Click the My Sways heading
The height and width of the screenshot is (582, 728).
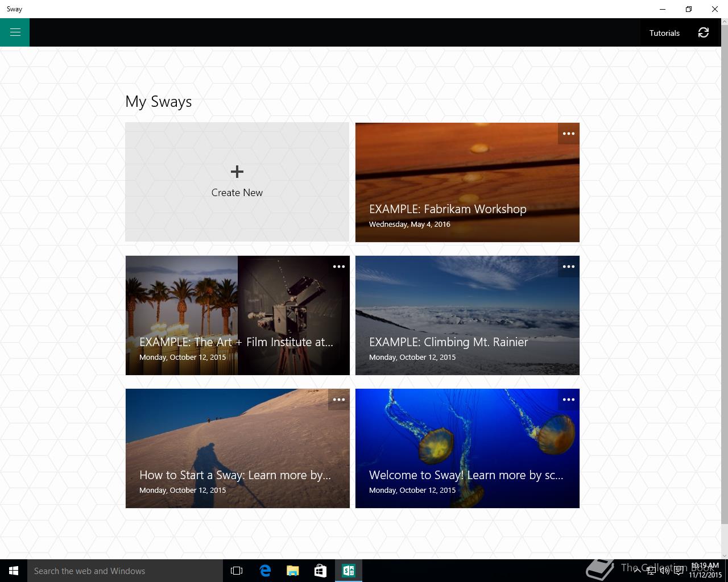point(159,102)
